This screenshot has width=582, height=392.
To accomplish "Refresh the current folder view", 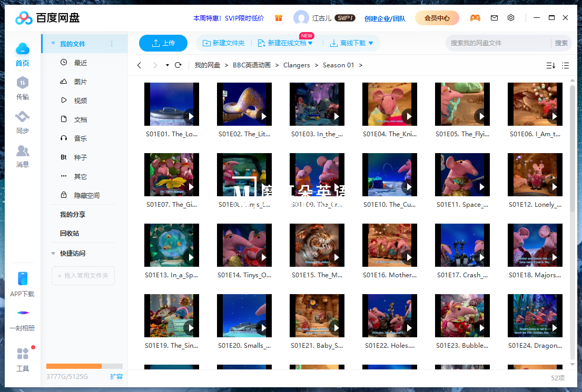I will pos(179,65).
